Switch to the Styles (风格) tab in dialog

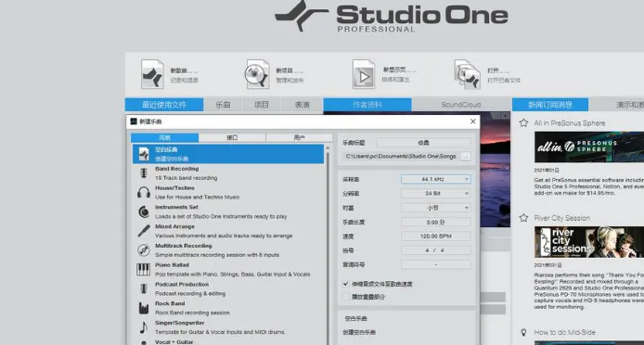point(164,137)
